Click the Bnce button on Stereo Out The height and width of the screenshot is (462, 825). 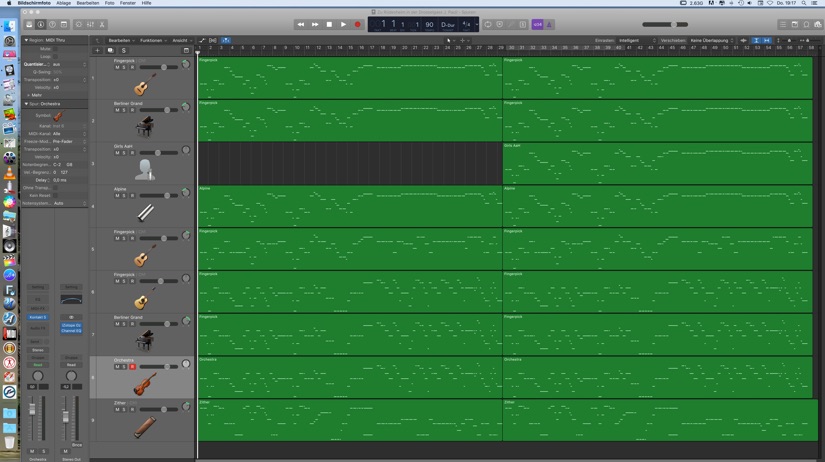[77, 445]
